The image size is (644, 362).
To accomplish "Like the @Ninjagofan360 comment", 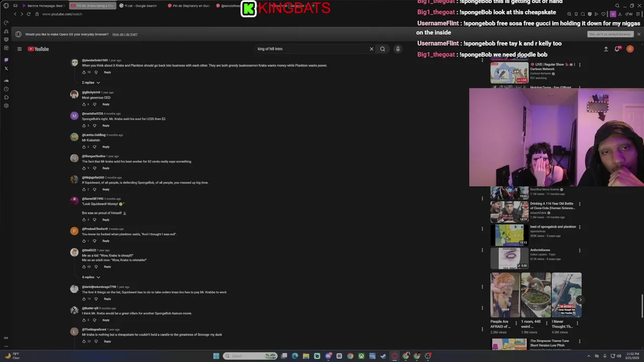I will [x=84, y=190].
